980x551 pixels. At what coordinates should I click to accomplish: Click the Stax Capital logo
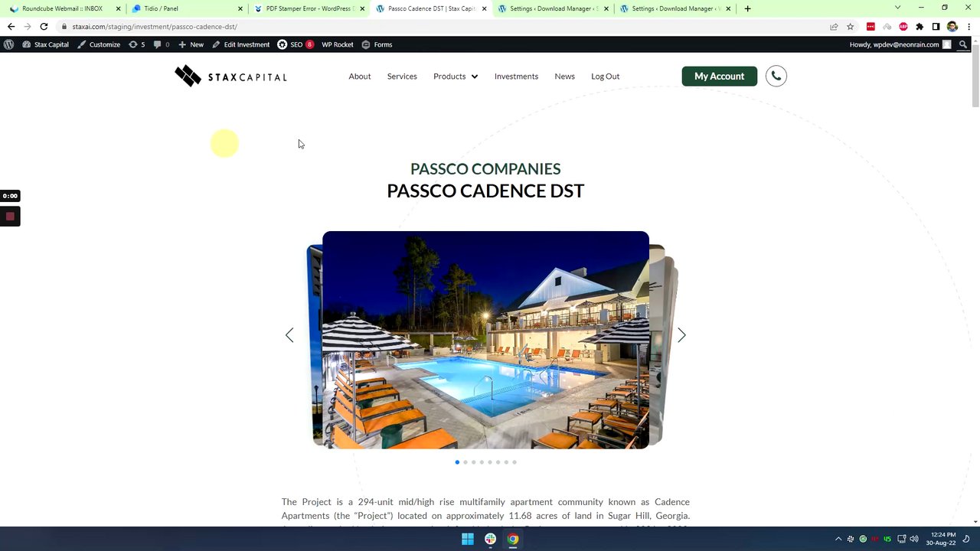(230, 77)
